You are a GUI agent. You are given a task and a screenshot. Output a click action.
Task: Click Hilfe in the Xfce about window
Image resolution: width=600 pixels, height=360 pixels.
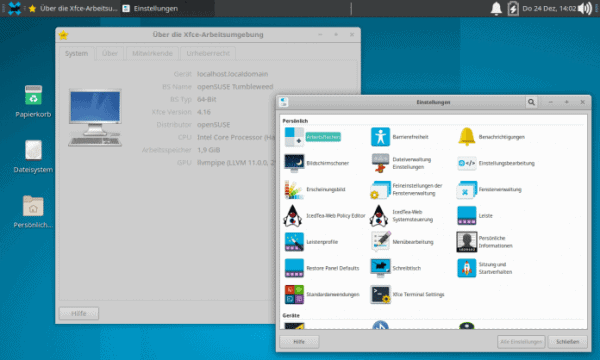[x=79, y=313]
